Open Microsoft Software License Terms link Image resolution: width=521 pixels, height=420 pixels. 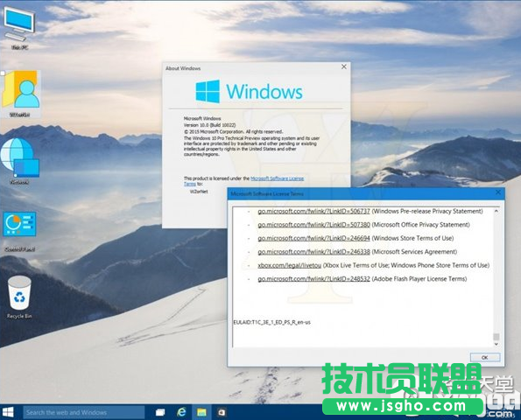(277, 178)
